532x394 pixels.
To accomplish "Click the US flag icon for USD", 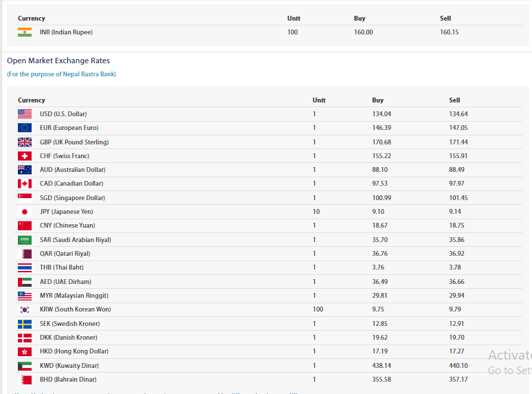I will pos(25,114).
